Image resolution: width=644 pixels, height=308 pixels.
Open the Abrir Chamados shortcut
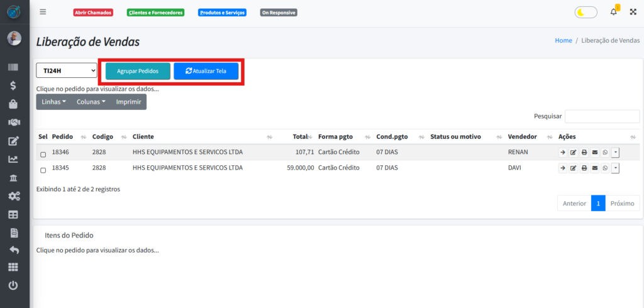[x=93, y=12]
